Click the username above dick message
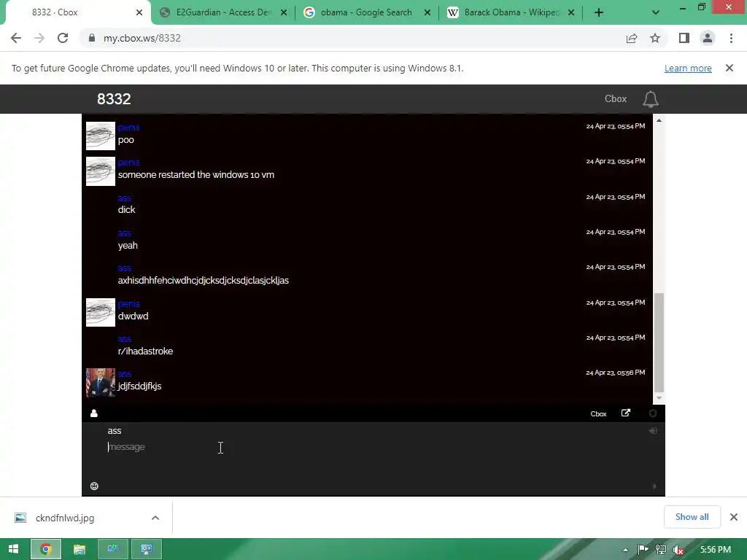747x560 pixels. click(x=124, y=198)
